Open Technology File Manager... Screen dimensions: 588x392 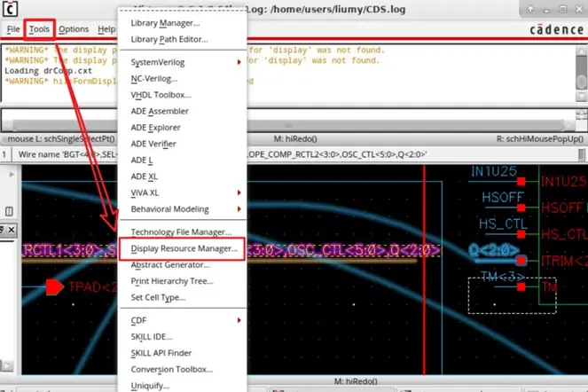coord(183,232)
